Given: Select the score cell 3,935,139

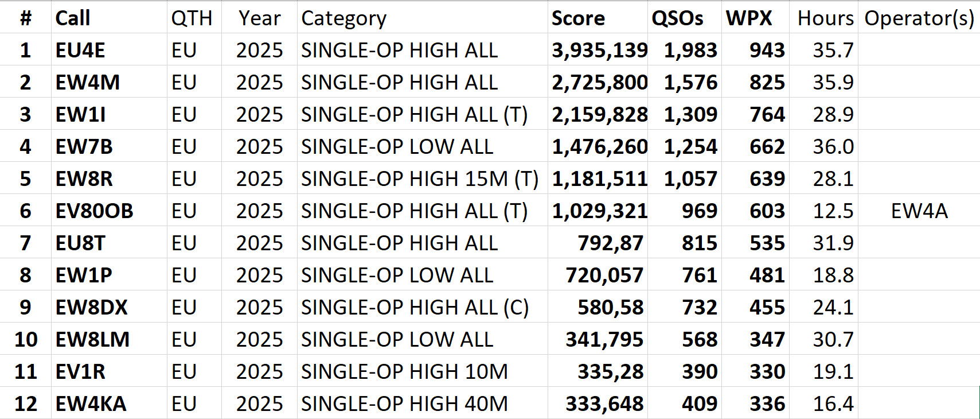Looking at the screenshot, I should pos(599,51).
